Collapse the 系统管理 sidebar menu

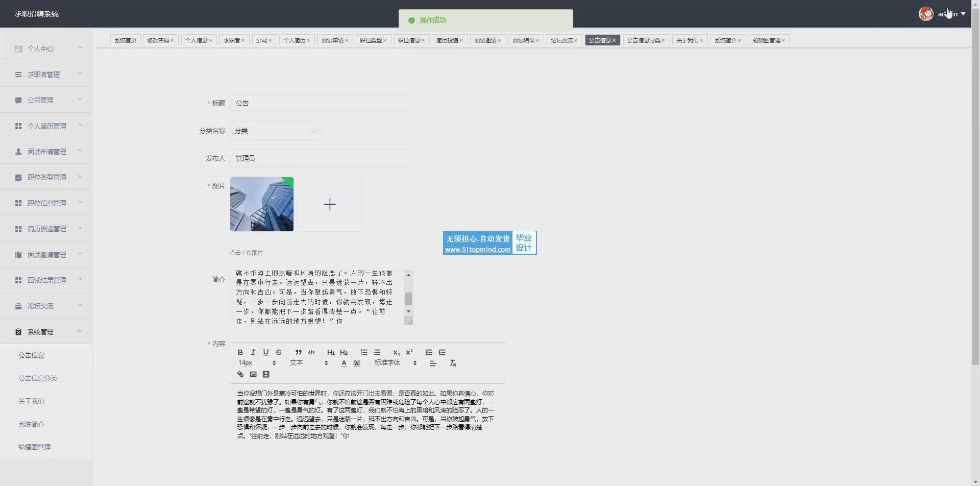(x=46, y=332)
